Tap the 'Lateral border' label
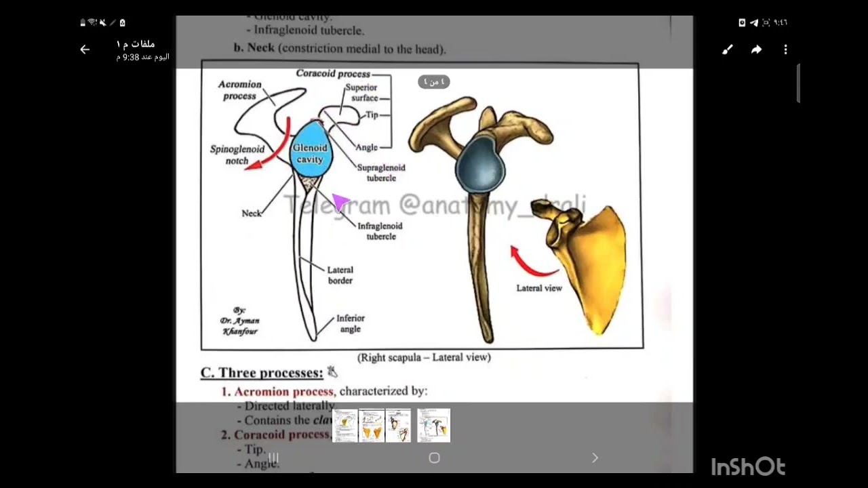The image size is (868, 488). click(x=340, y=274)
